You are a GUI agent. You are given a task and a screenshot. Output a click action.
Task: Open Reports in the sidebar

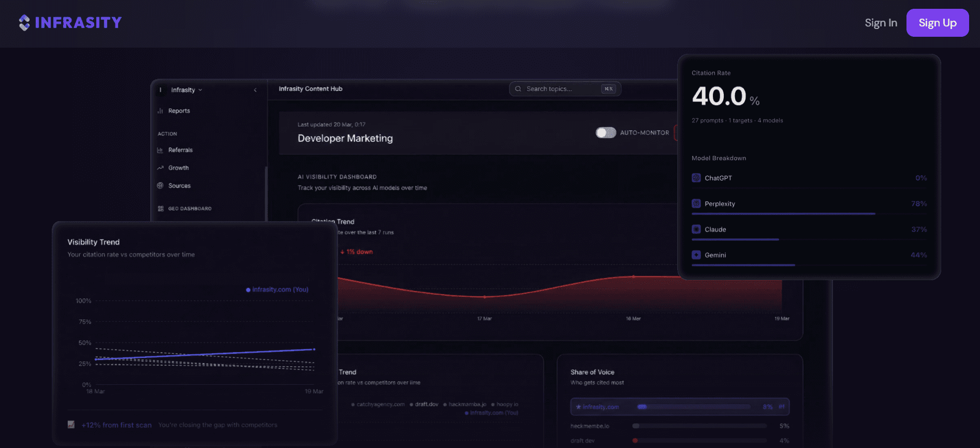(179, 111)
